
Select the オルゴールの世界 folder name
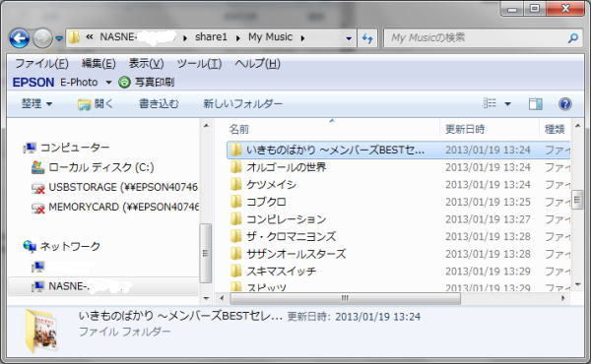[x=287, y=167]
